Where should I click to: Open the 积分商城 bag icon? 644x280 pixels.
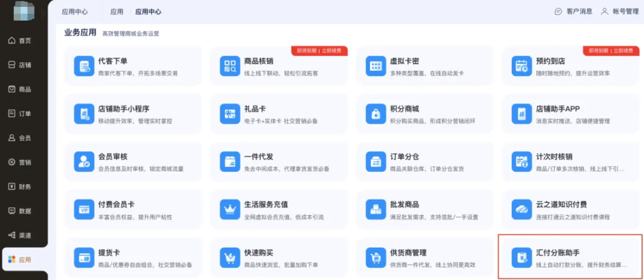pos(376,114)
